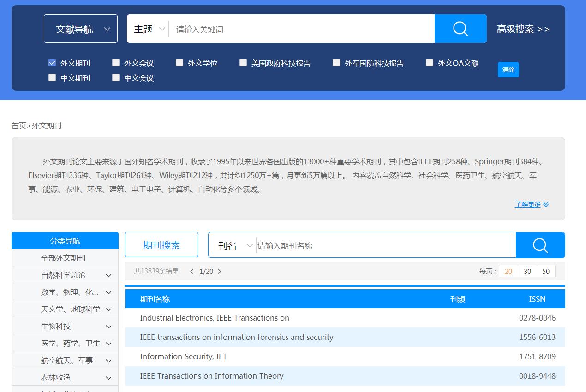The width and height of the screenshot is (586, 392).
Task: Click the journal search magnifier icon
Action: click(540, 245)
